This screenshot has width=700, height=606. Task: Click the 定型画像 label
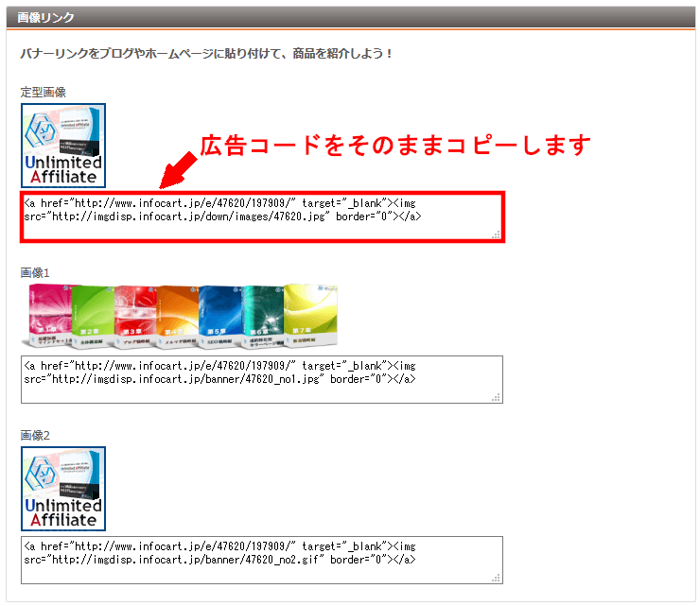(44, 93)
